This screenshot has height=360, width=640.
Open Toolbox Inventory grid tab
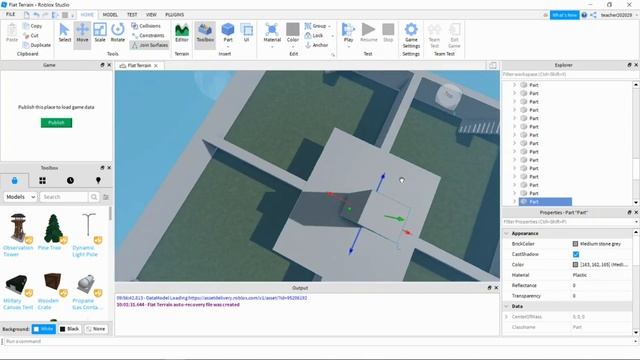(x=42, y=180)
